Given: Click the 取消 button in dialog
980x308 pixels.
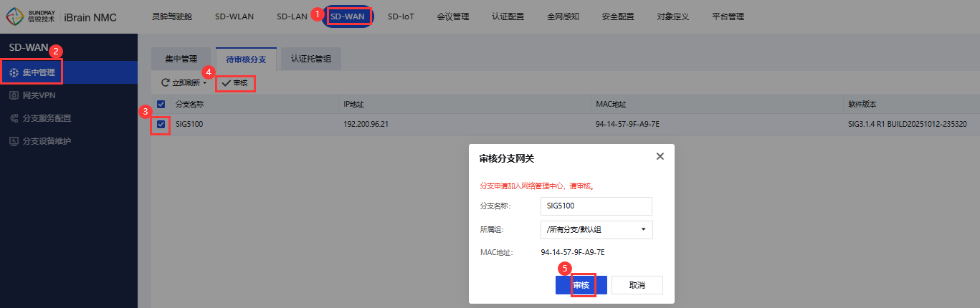Looking at the screenshot, I should point(637,285).
